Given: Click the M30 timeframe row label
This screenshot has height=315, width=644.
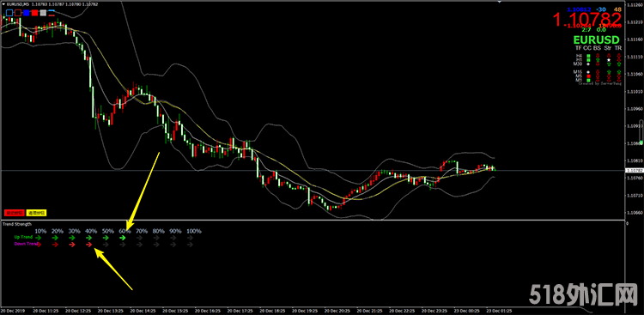Looking at the screenshot, I should click(578, 64).
